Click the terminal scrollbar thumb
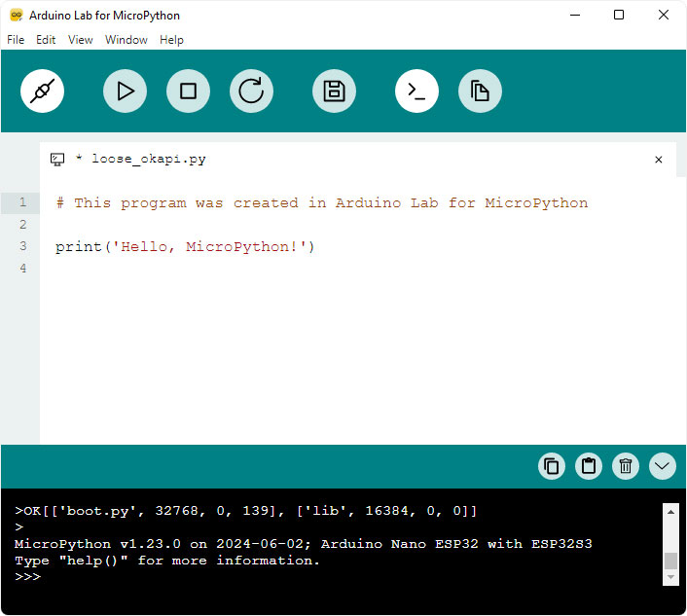 [670, 561]
